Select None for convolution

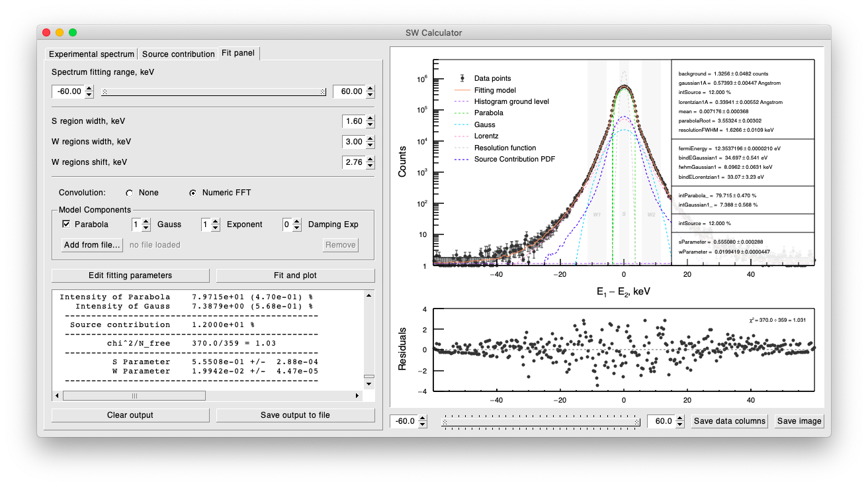tap(130, 193)
